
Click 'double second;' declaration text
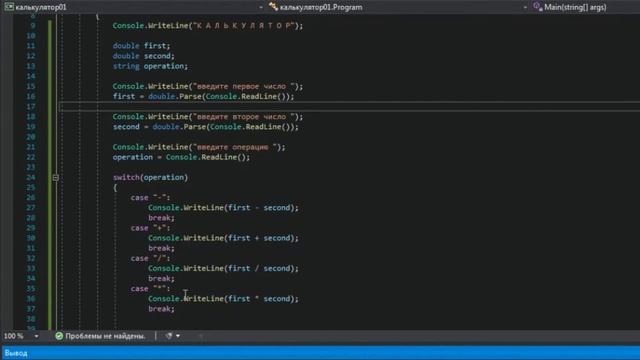tap(144, 56)
